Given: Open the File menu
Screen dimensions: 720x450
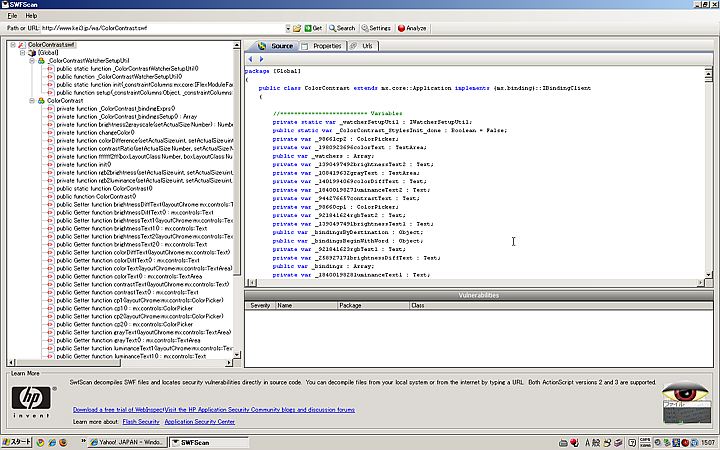Looking at the screenshot, I should (12, 16).
